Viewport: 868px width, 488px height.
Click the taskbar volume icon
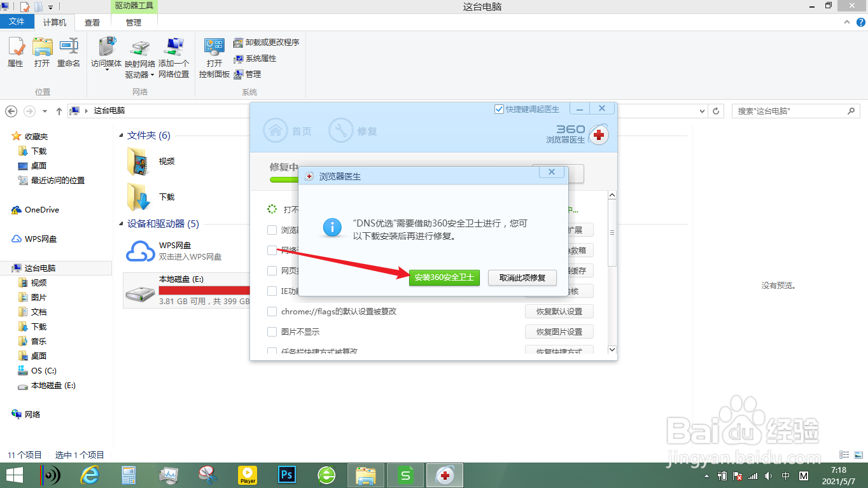point(768,475)
